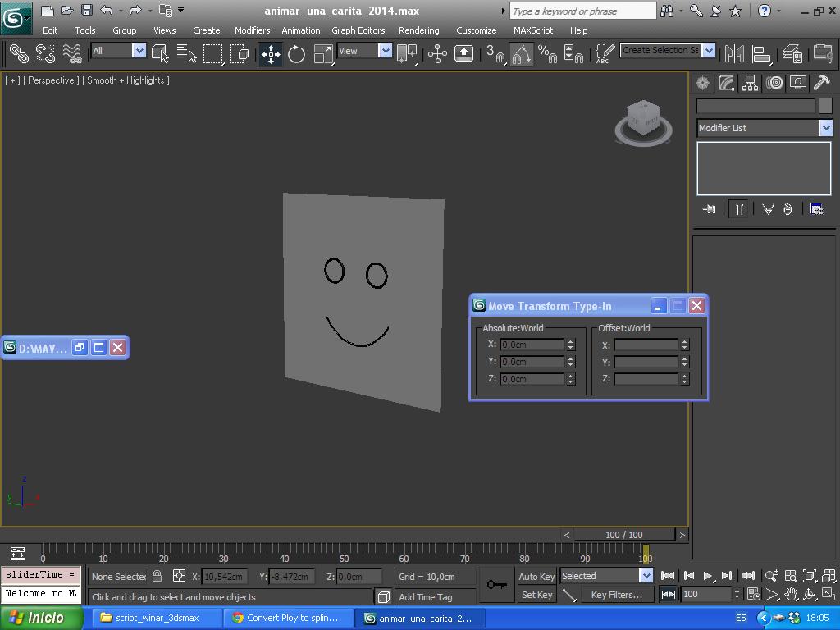Open the View reference coordinate dropdown

pos(385,51)
